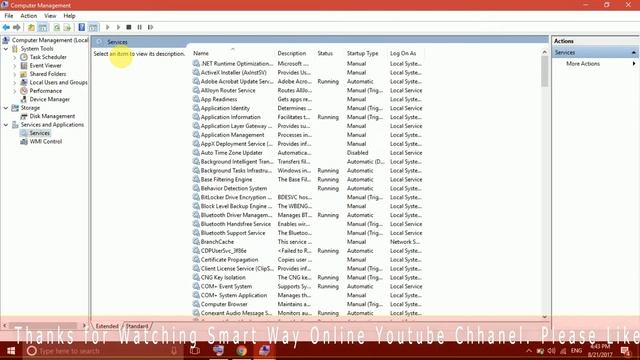
Task: Collapse the System Tools node
Action: tap(6, 49)
